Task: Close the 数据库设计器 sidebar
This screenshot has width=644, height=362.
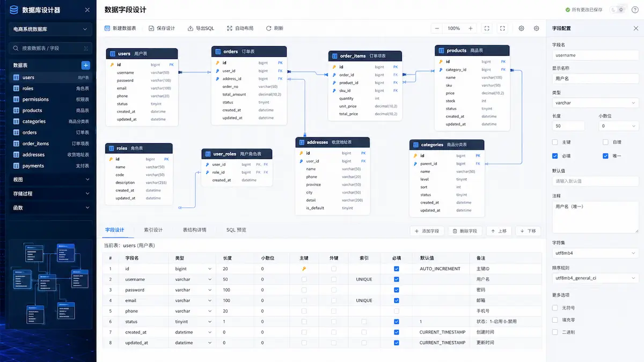Action: [87, 10]
